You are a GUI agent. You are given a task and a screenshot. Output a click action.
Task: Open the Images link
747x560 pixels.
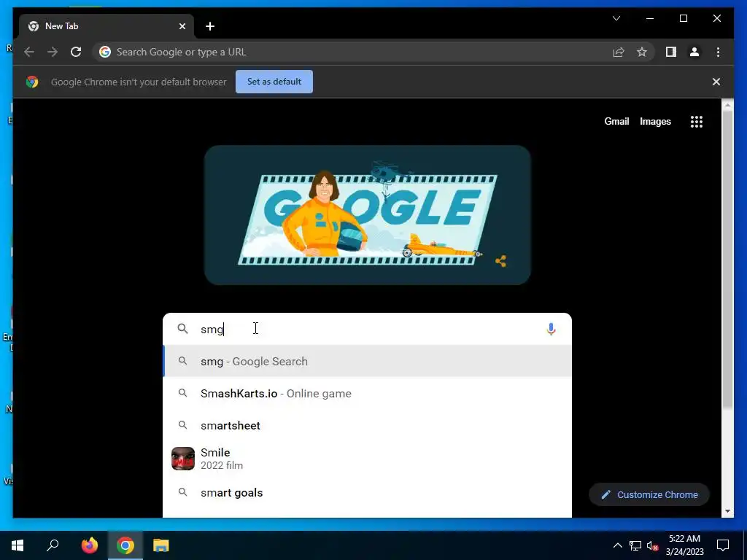click(655, 122)
